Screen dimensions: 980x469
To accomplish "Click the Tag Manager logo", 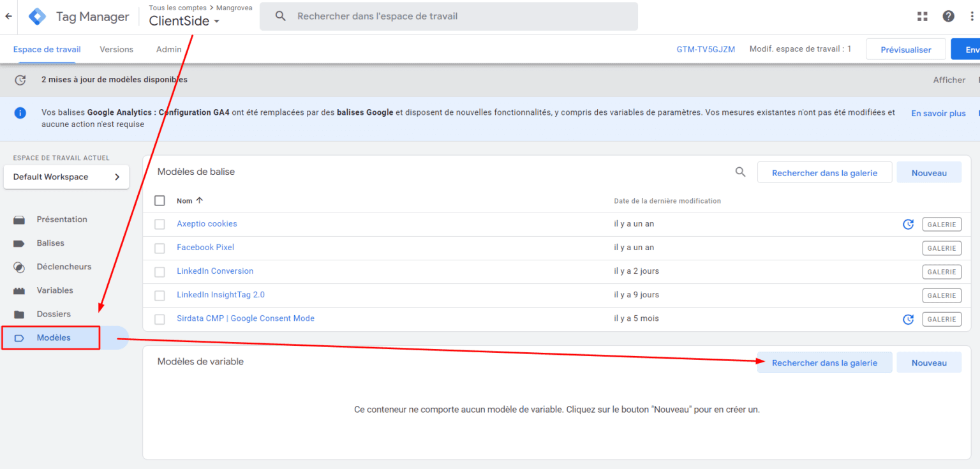I will [x=38, y=17].
